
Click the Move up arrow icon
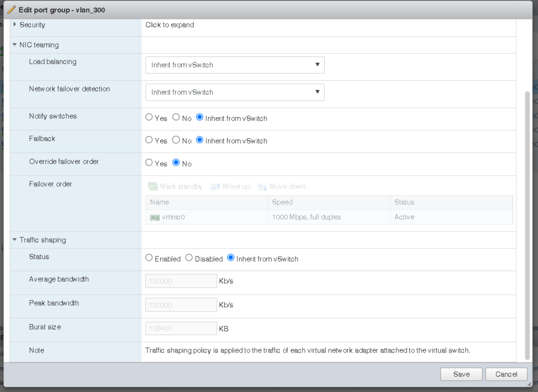pyautogui.click(x=215, y=187)
